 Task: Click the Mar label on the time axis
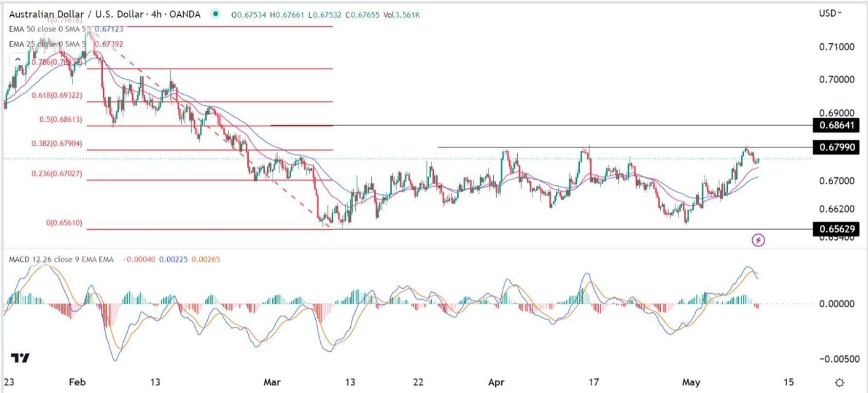[272, 382]
